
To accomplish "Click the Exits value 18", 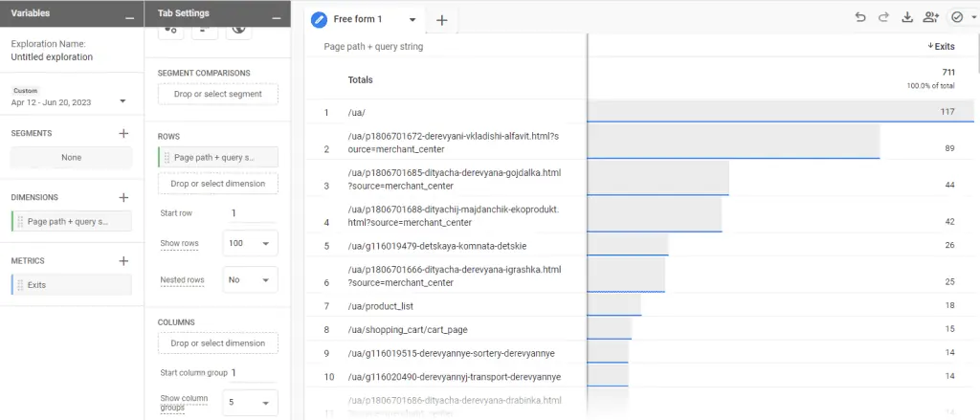I will 950,305.
